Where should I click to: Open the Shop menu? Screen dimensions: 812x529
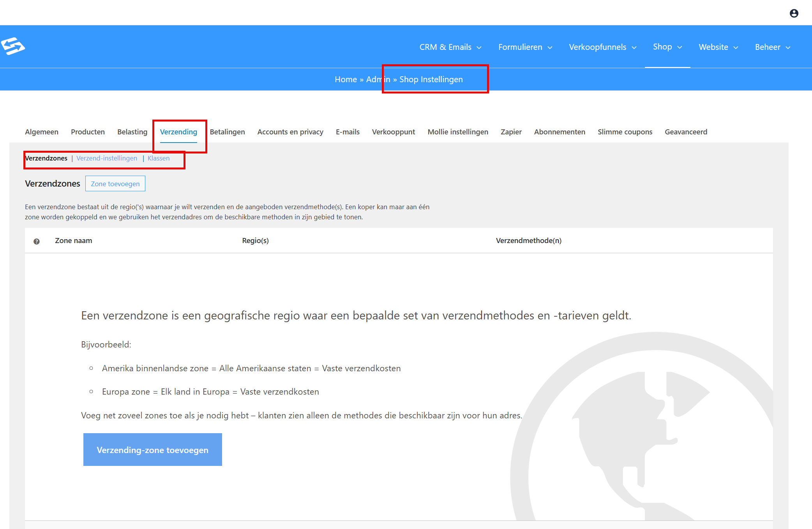667,47
